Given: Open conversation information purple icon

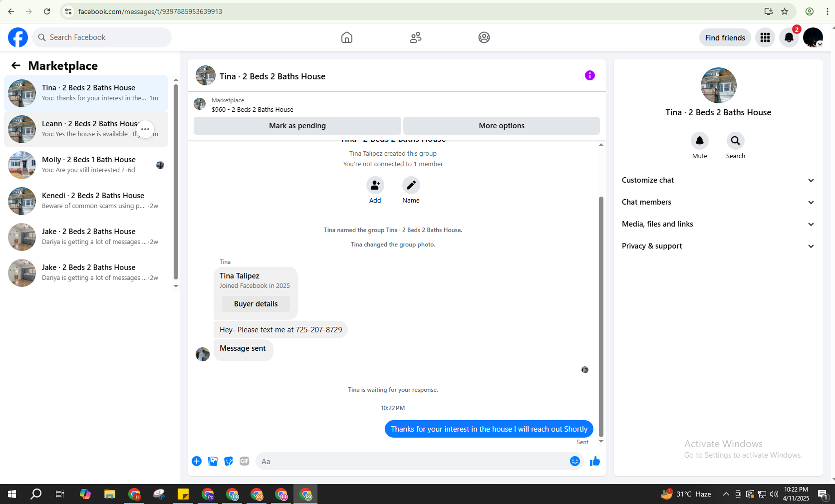Looking at the screenshot, I should tap(590, 75).
